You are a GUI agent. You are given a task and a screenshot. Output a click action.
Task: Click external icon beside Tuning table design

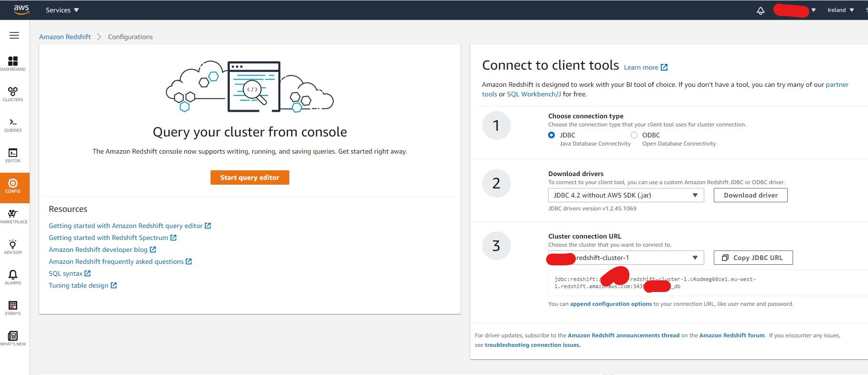(114, 285)
